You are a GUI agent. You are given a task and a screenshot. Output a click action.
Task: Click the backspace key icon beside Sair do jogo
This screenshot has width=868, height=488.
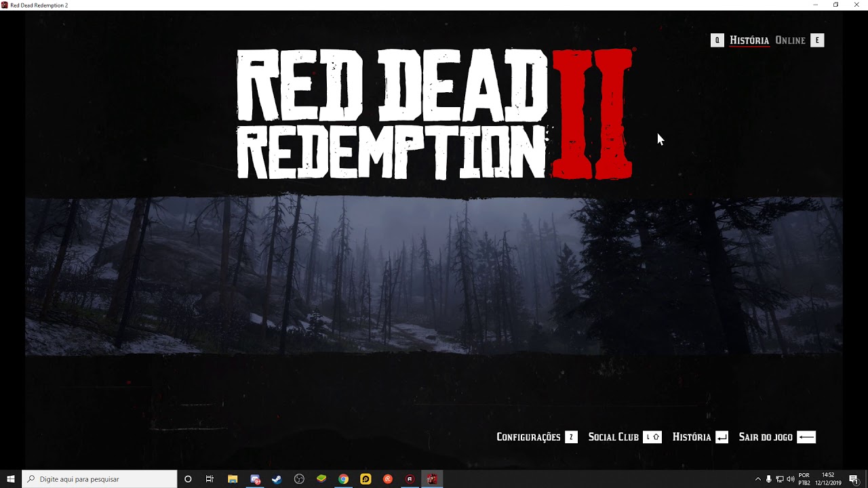[806, 437]
